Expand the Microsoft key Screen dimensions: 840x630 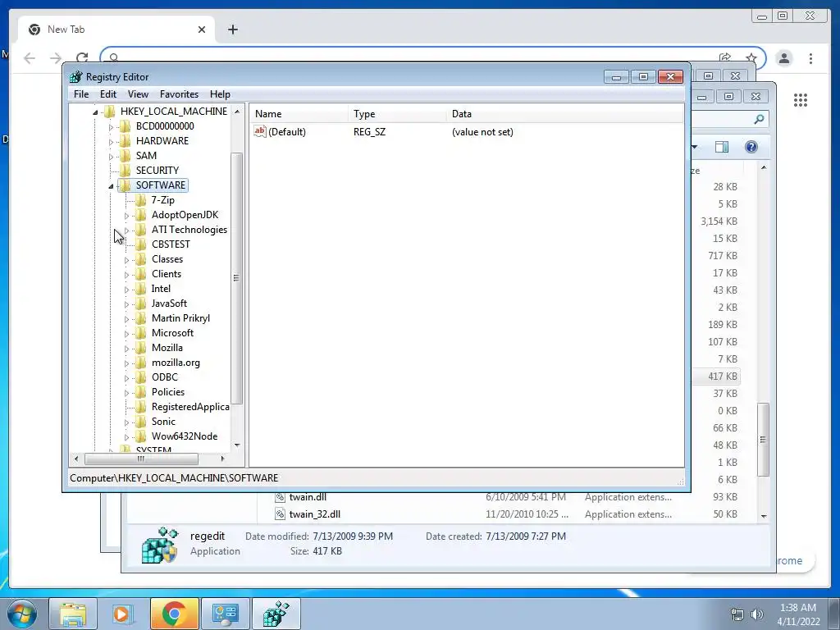click(x=126, y=334)
